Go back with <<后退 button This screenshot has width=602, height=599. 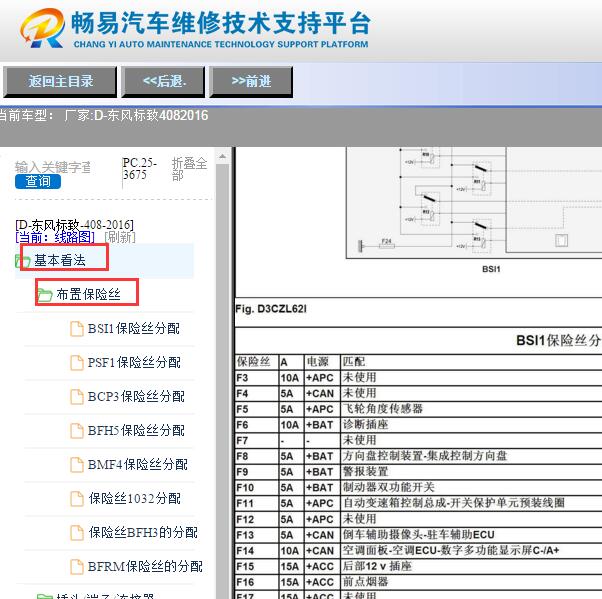click(164, 81)
